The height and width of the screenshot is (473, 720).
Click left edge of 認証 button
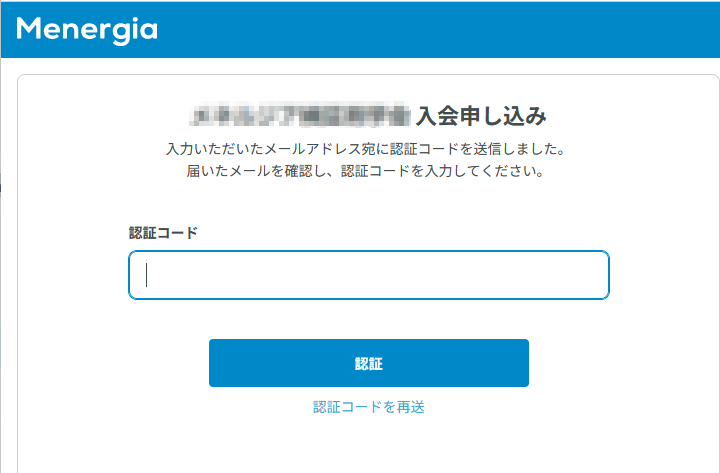(x=216, y=363)
